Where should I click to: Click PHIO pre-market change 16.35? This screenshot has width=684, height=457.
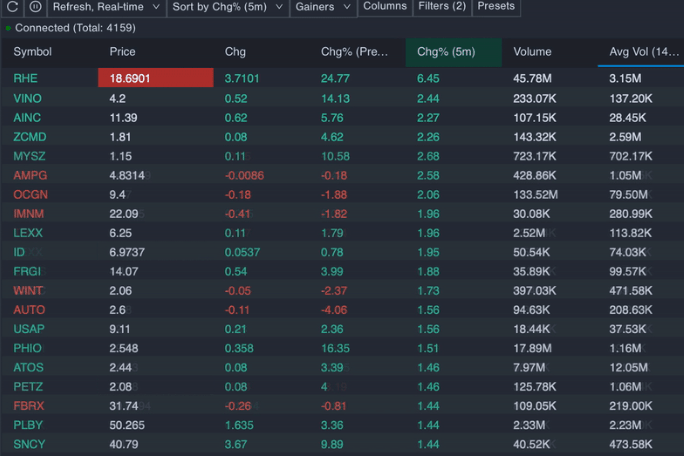[x=335, y=348]
